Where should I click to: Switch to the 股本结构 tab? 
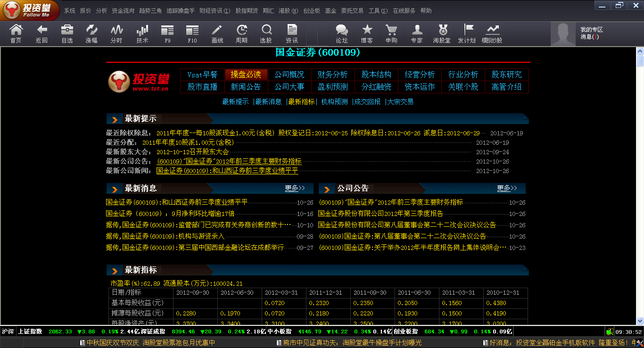coord(376,75)
